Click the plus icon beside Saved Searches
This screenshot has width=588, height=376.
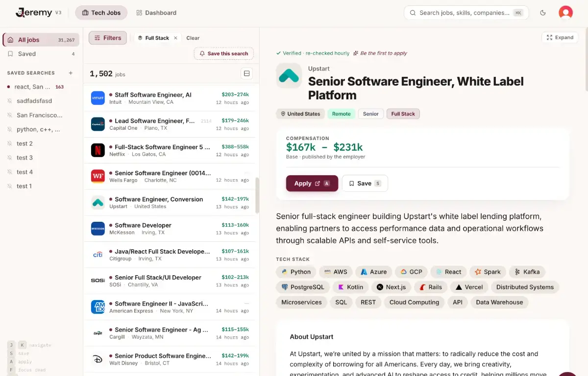coord(71,73)
